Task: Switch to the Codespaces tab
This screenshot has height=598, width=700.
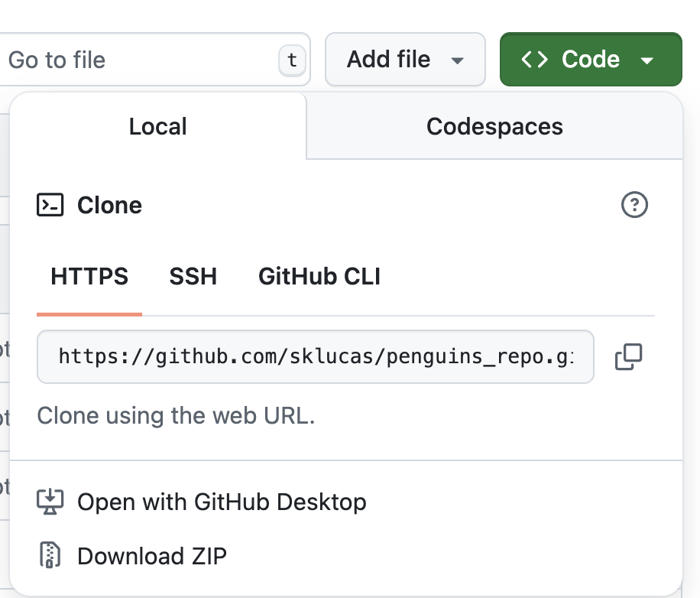Action: [494, 126]
